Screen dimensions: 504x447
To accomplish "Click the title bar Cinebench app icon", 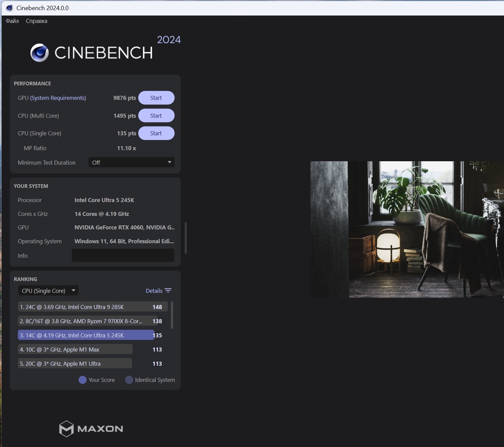I will click(9, 8).
